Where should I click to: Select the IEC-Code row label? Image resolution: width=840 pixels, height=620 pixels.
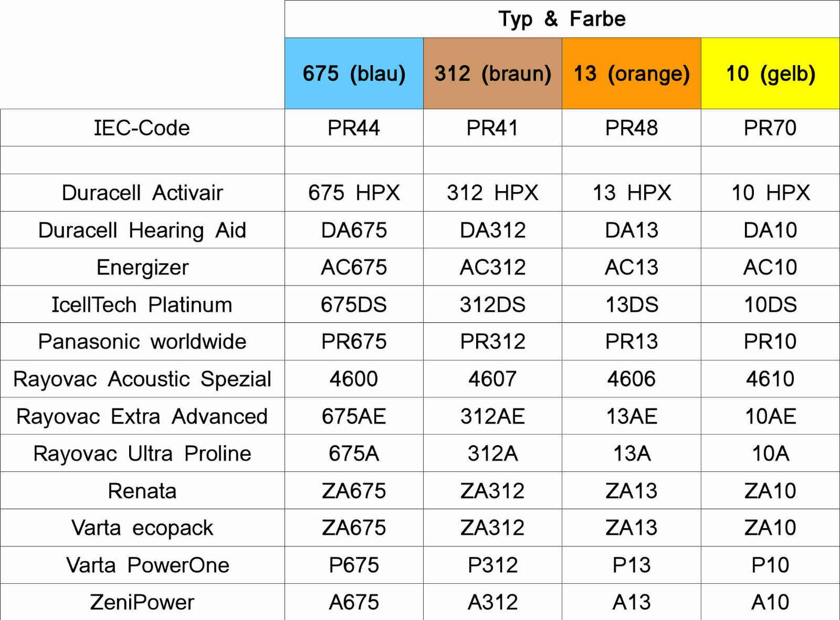coord(142,128)
